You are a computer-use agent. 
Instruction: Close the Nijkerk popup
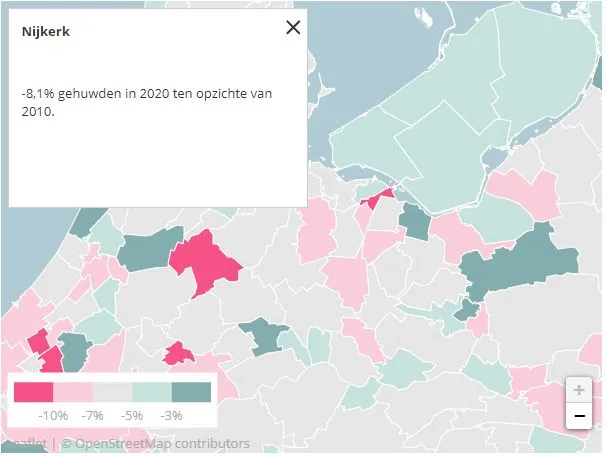click(293, 28)
